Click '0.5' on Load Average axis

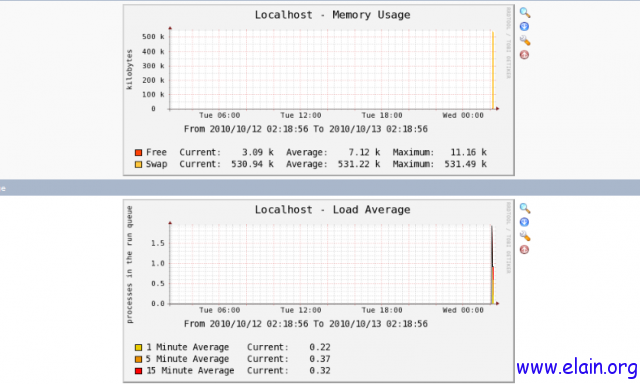pos(158,284)
